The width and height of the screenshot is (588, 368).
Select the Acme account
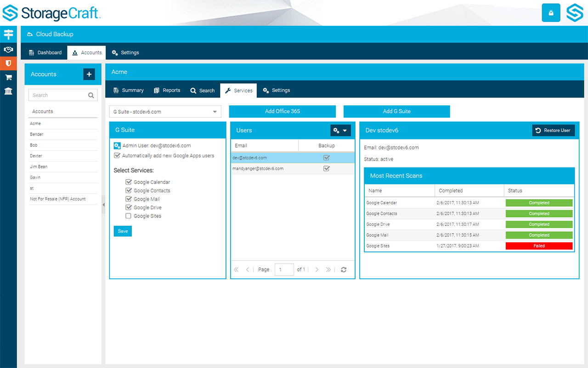tap(63, 124)
